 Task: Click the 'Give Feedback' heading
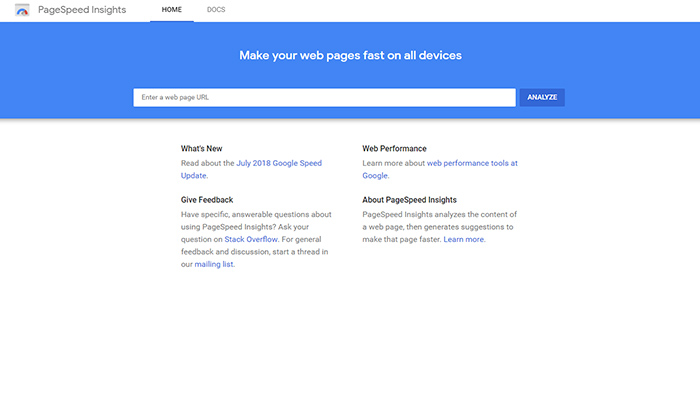click(x=207, y=200)
